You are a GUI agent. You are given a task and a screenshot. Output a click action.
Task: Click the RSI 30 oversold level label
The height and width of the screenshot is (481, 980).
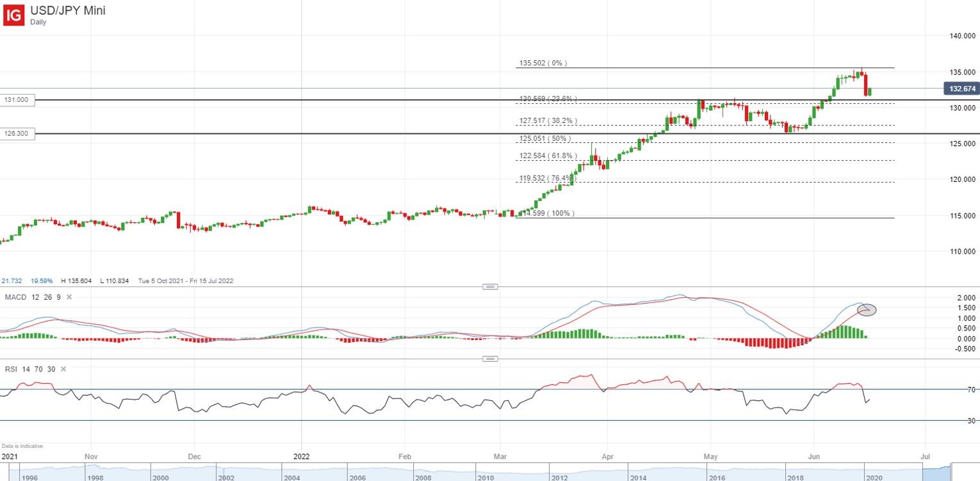click(x=971, y=421)
